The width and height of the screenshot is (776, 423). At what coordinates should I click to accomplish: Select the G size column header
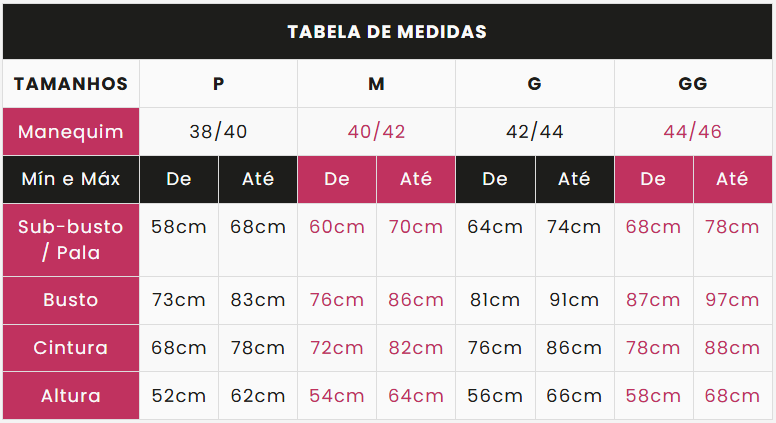[x=534, y=84]
